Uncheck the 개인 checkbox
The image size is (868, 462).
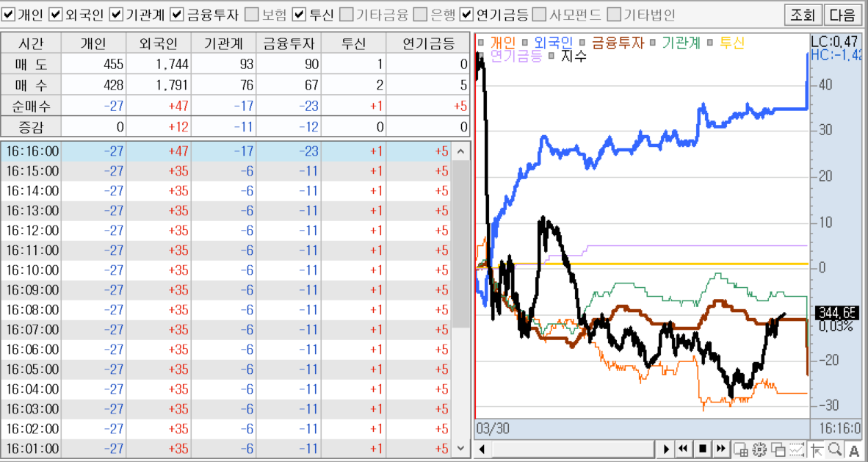9,14
